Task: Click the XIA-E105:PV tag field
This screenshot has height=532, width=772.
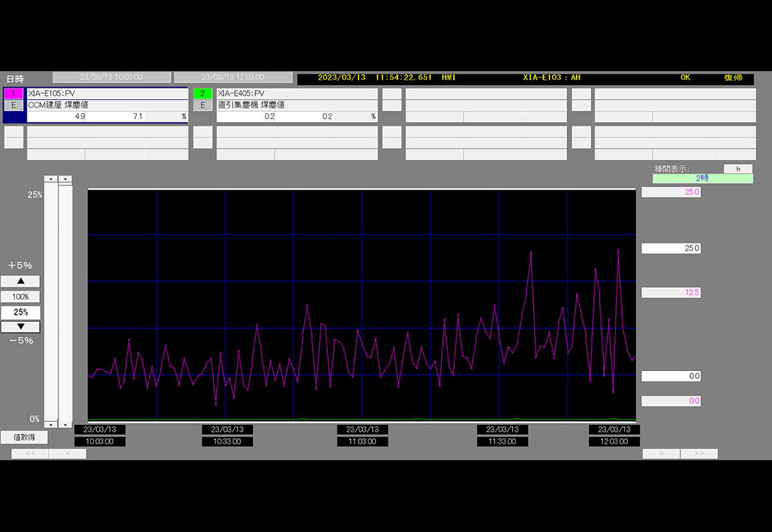Action: pos(107,94)
